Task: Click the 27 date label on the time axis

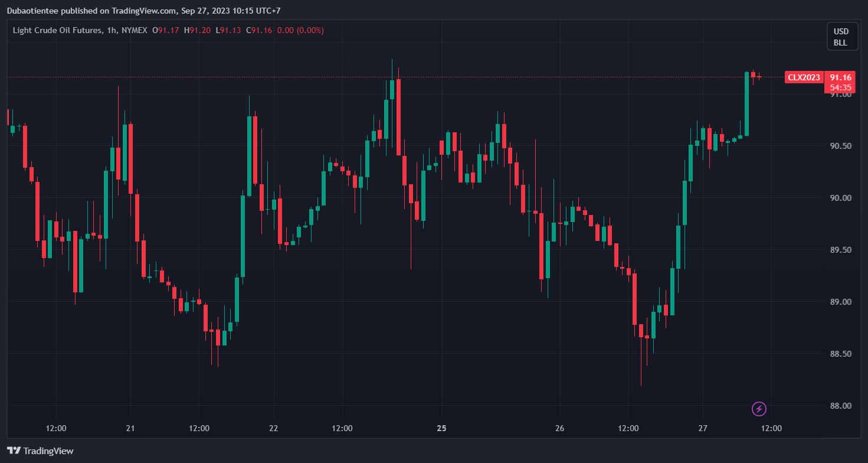Action: (x=702, y=428)
